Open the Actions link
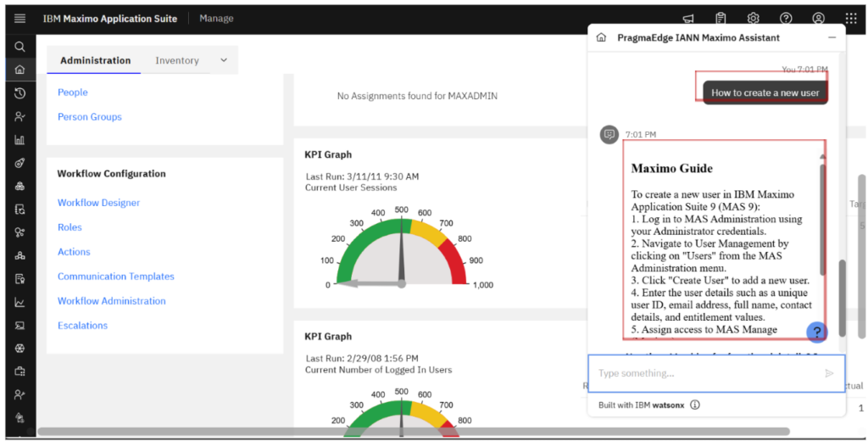This screenshot has width=868, height=442. point(74,251)
